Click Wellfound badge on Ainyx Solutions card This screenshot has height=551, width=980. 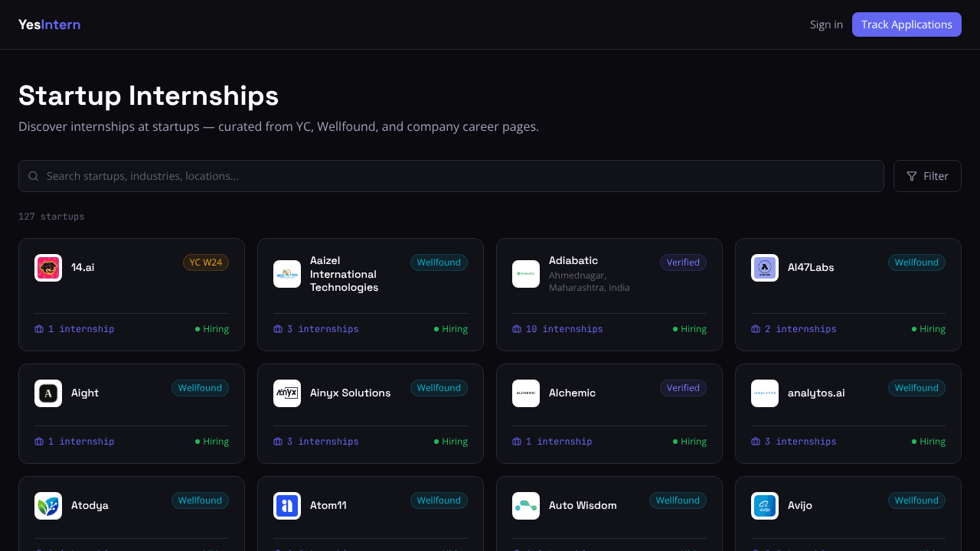439,388
